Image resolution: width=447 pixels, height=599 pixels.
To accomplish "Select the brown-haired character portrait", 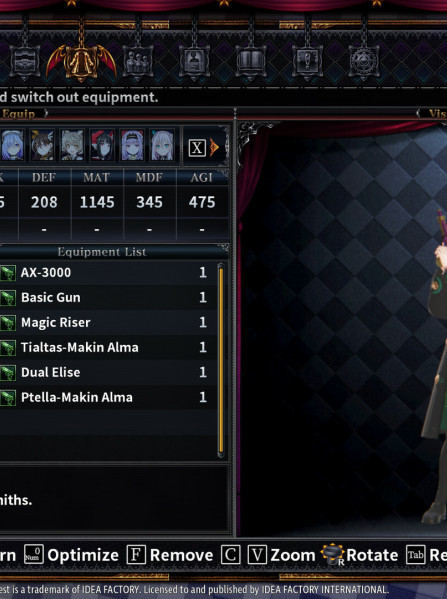I will (42, 145).
